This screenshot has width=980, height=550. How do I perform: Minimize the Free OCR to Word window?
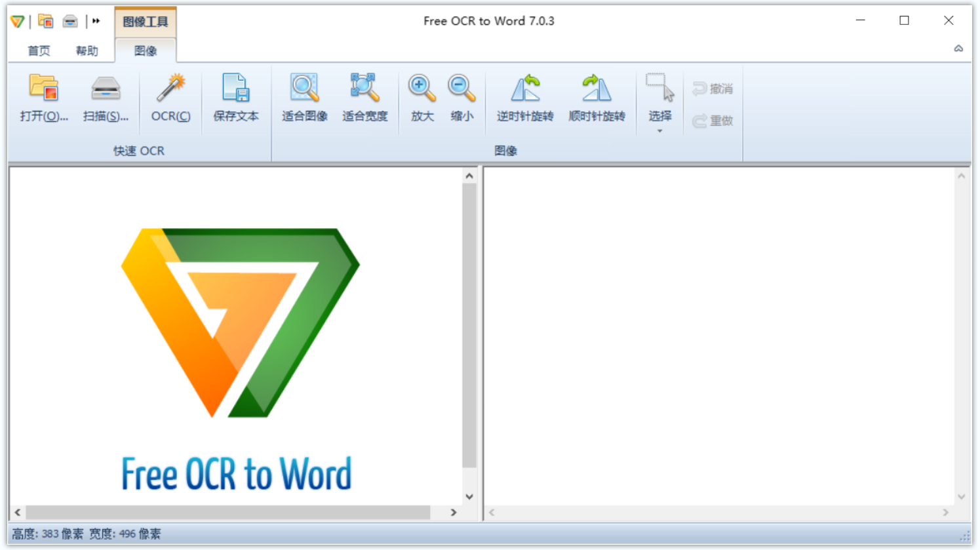click(861, 20)
